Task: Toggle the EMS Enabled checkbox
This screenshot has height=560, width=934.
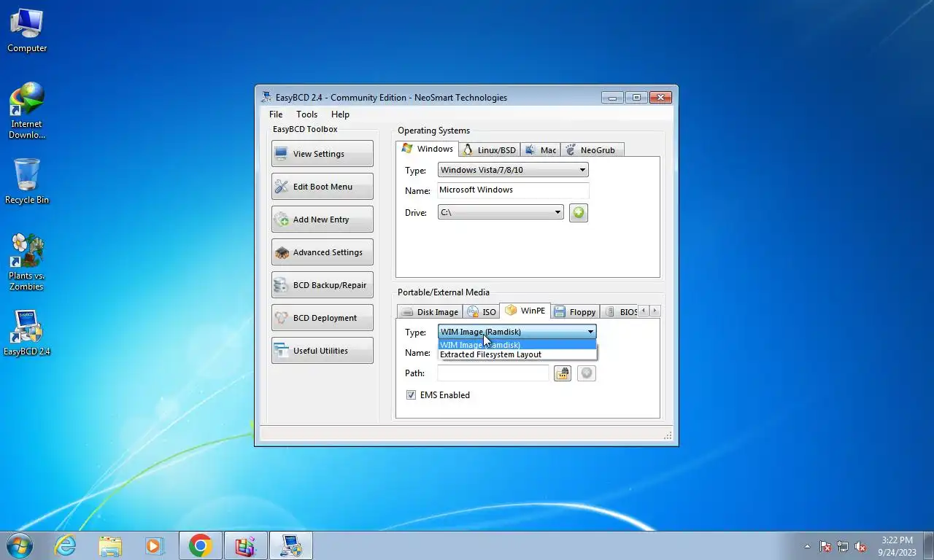Action: tap(411, 395)
